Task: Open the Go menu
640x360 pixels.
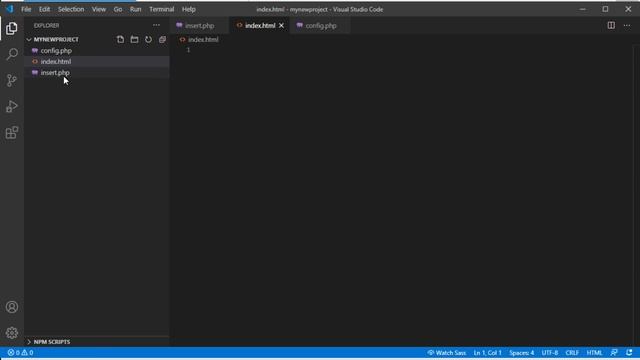Action: (x=118, y=9)
